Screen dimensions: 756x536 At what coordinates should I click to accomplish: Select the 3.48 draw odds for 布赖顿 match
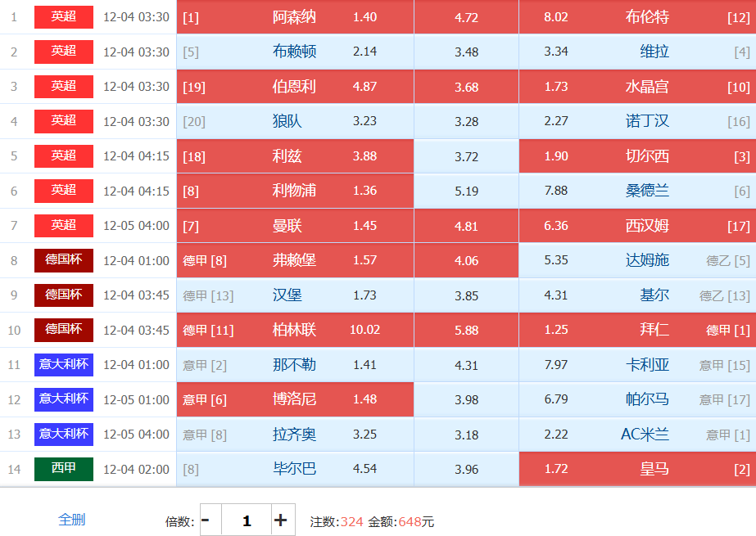pos(466,52)
